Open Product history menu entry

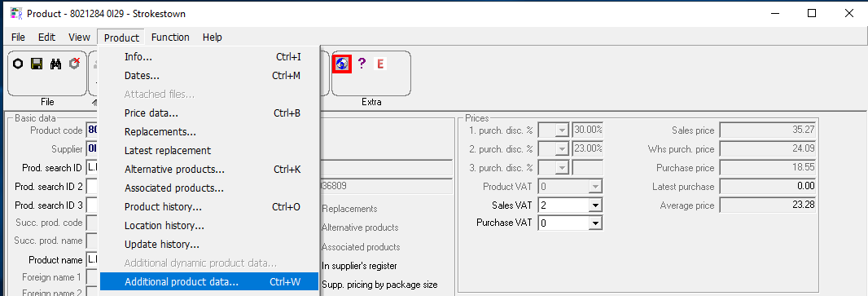209,207
